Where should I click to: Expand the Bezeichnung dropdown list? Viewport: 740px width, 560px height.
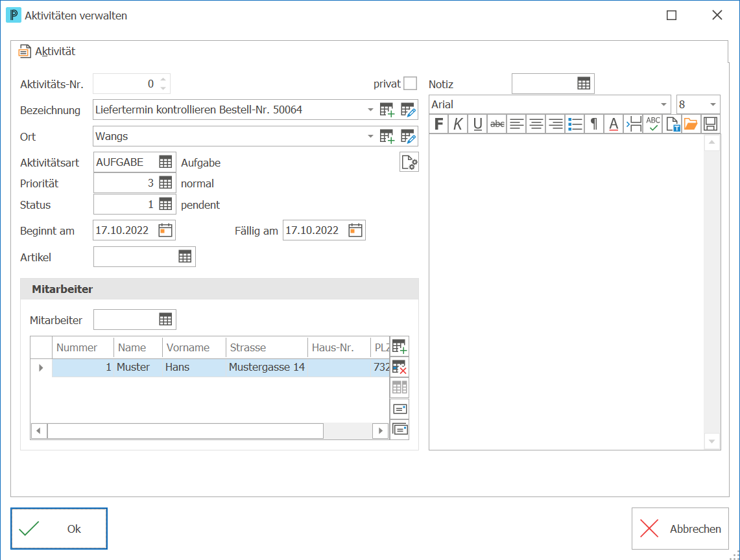click(x=370, y=110)
